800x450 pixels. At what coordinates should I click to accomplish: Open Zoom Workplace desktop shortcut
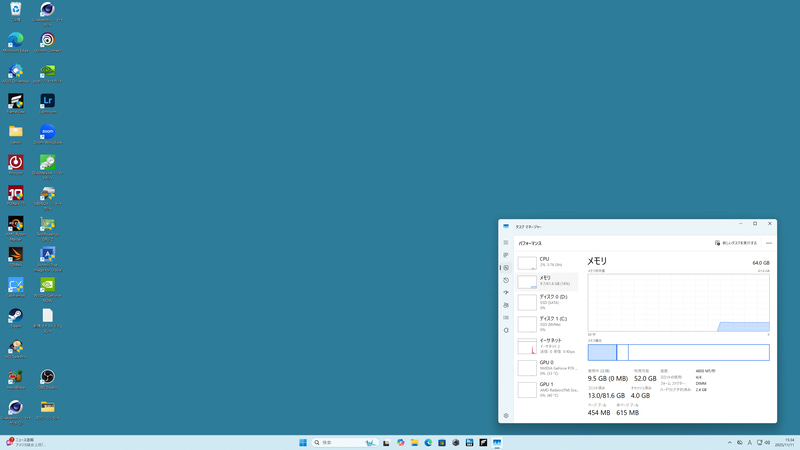pyautogui.click(x=47, y=134)
